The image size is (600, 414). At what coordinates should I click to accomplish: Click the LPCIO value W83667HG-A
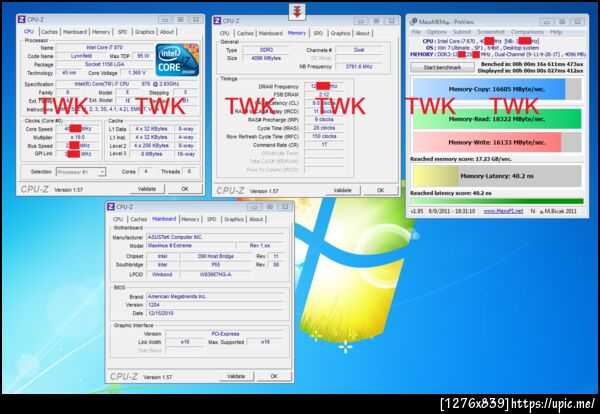[x=215, y=274]
